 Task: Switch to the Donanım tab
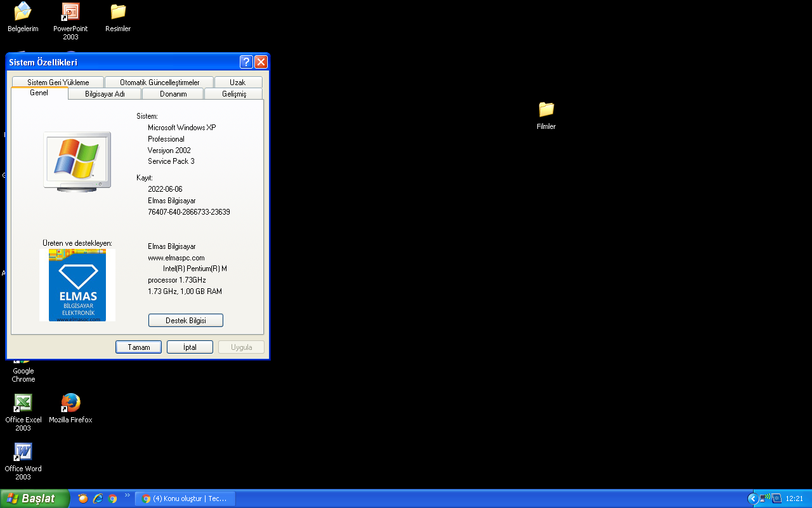click(173, 94)
